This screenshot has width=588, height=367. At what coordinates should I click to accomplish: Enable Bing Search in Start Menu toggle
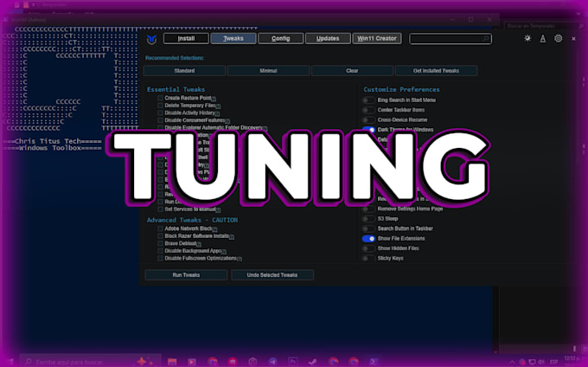click(x=368, y=100)
